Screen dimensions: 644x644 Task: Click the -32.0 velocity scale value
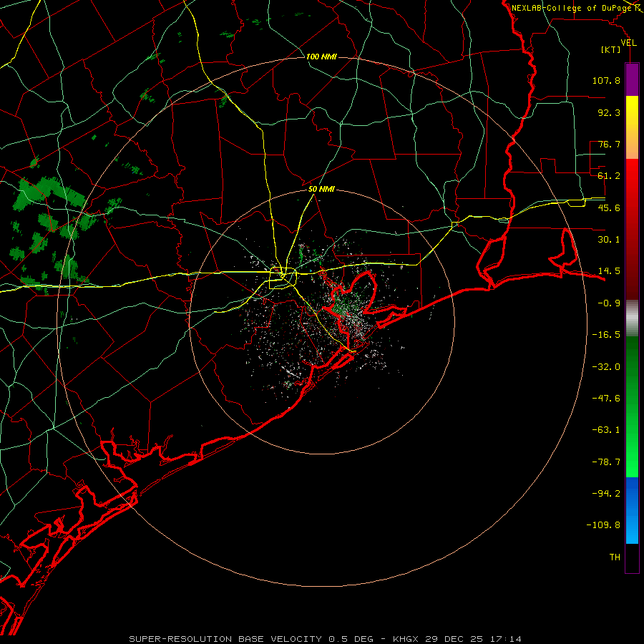[606, 367]
